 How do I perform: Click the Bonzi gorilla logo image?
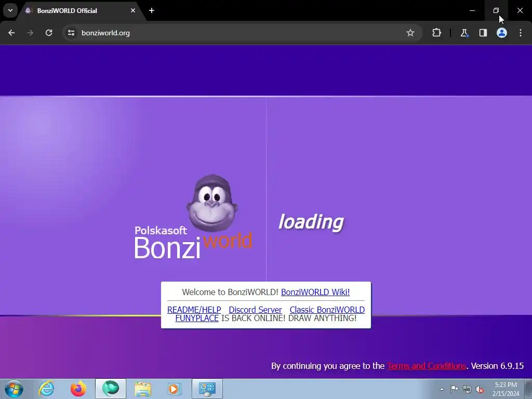(x=212, y=203)
